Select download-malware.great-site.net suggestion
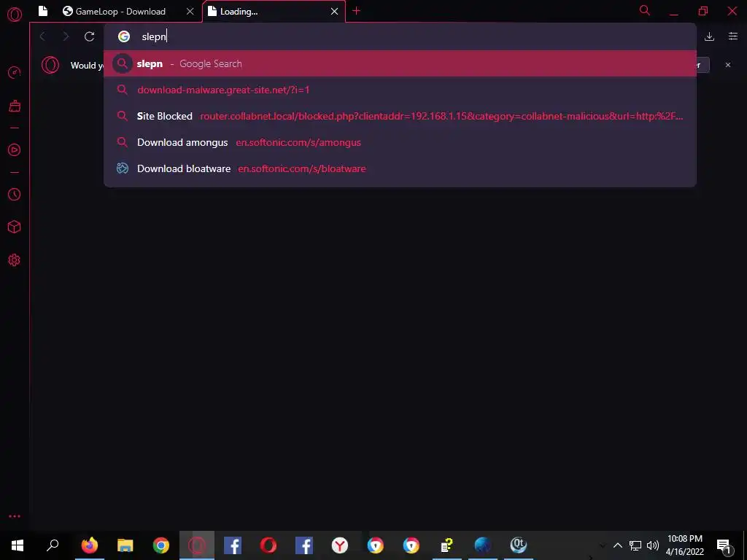 (x=400, y=90)
